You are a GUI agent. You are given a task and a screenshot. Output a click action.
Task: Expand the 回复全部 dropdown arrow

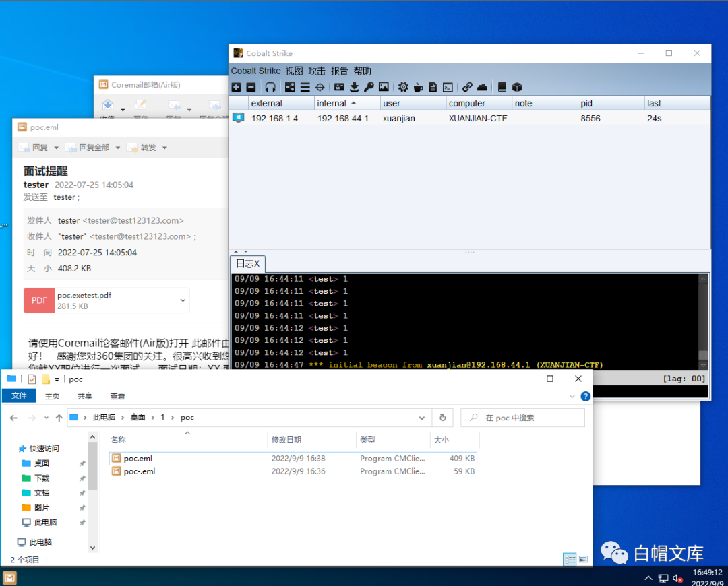[117, 148]
